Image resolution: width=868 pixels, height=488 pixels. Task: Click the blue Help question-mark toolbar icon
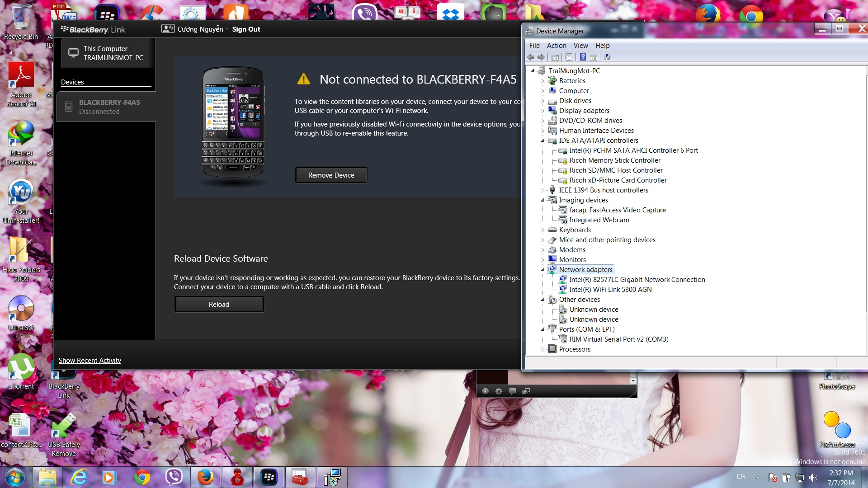(583, 57)
